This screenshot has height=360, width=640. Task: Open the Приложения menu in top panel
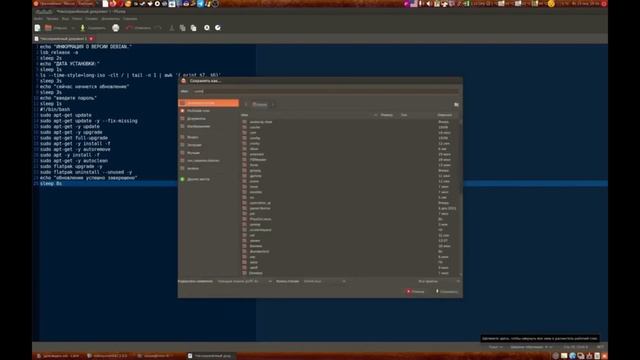click(50, 4)
